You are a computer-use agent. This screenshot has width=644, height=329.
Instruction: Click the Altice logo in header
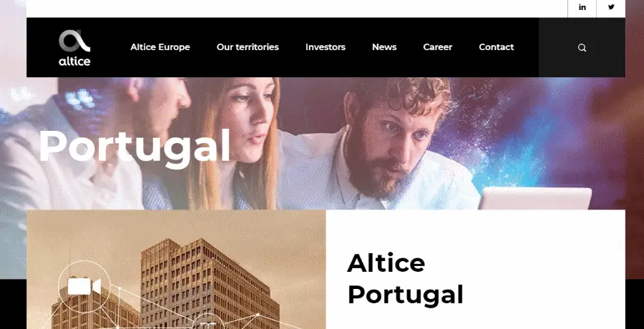pos(74,48)
